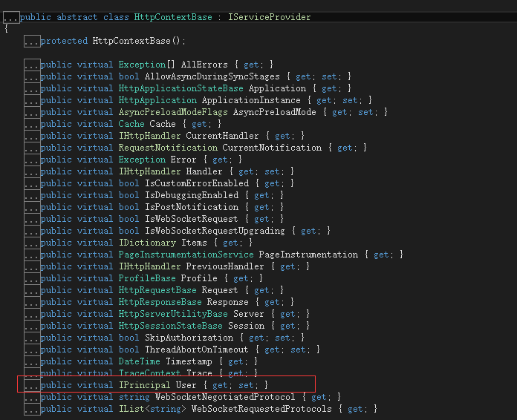Expand collapsed block beside WebSocketNegotiatedProtocol property
Viewport: 517px width, 420px height.
click(x=32, y=397)
